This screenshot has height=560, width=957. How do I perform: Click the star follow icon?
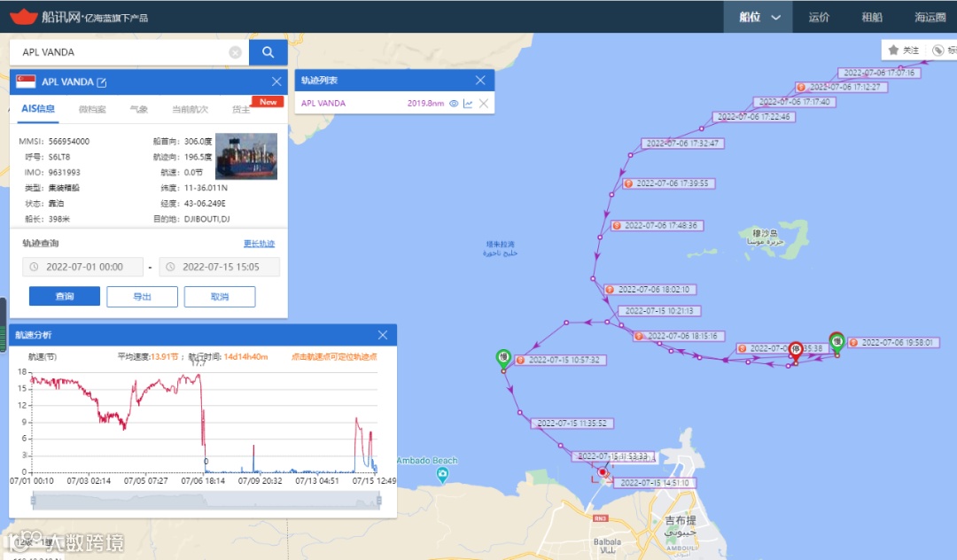click(x=893, y=50)
